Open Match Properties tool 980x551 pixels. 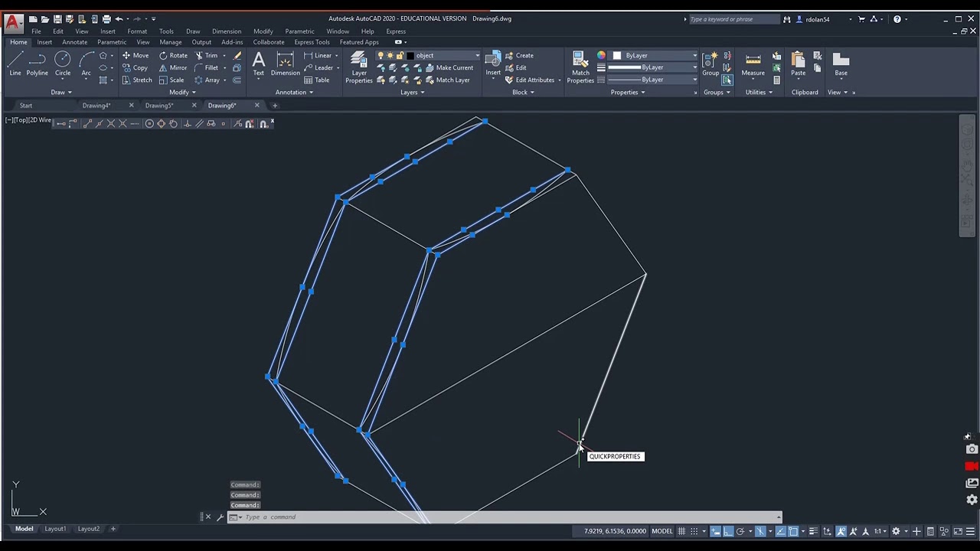pyautogui.click(x=580, y=67)
